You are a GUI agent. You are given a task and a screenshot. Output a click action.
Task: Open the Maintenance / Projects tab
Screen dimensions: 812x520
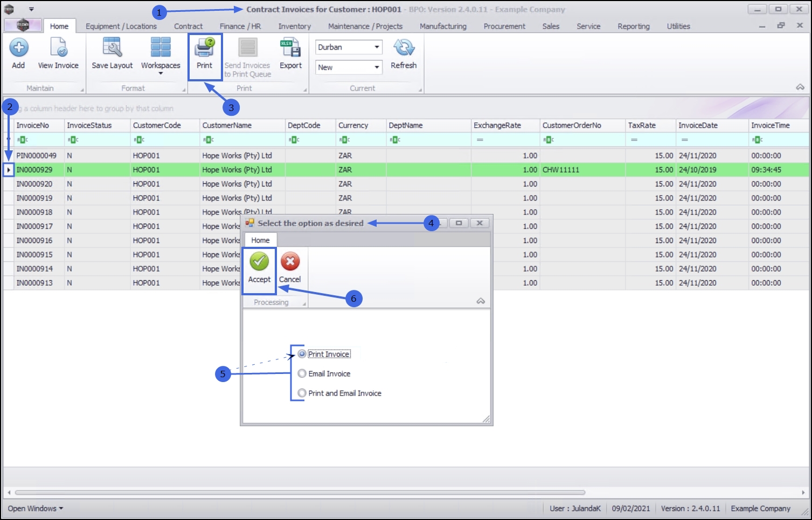tap(365, 26)
